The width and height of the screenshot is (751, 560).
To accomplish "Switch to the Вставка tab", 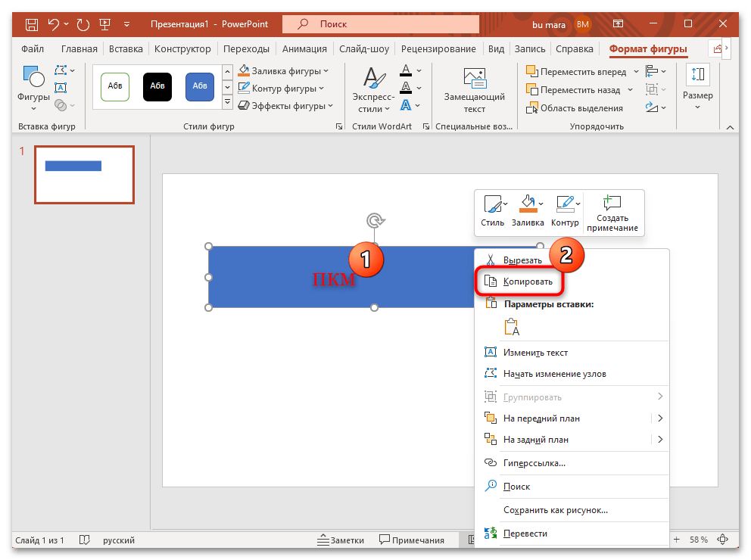I will (126, 49).
